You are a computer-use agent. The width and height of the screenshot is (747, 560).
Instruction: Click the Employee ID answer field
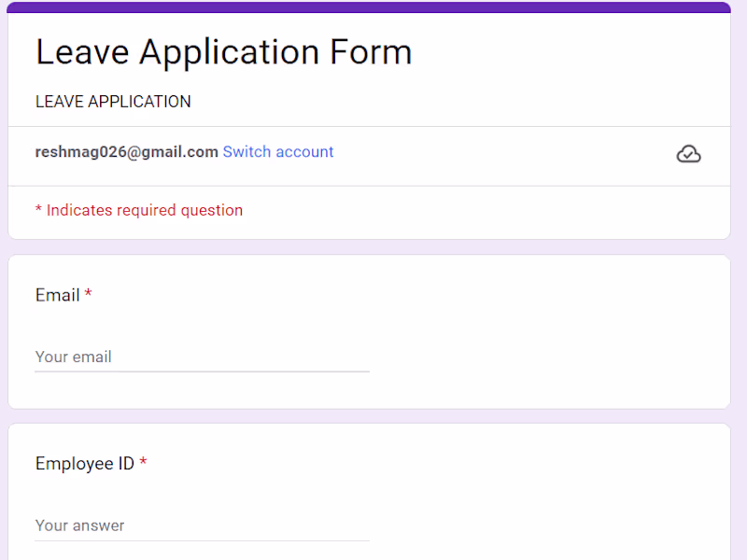(202, 525)
